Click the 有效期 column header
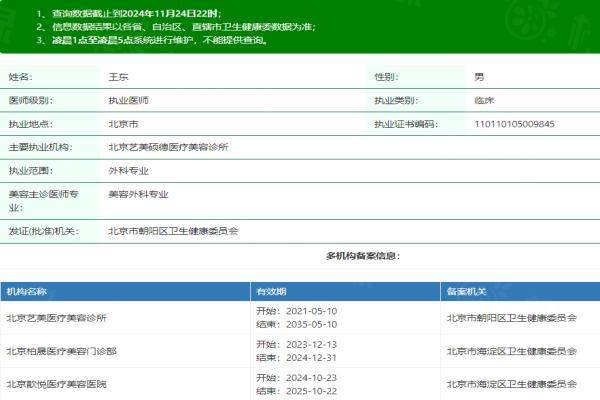Image resolution: width=600 pixels, height=400 pixels. pyautogui.click(x=271, y=291)
